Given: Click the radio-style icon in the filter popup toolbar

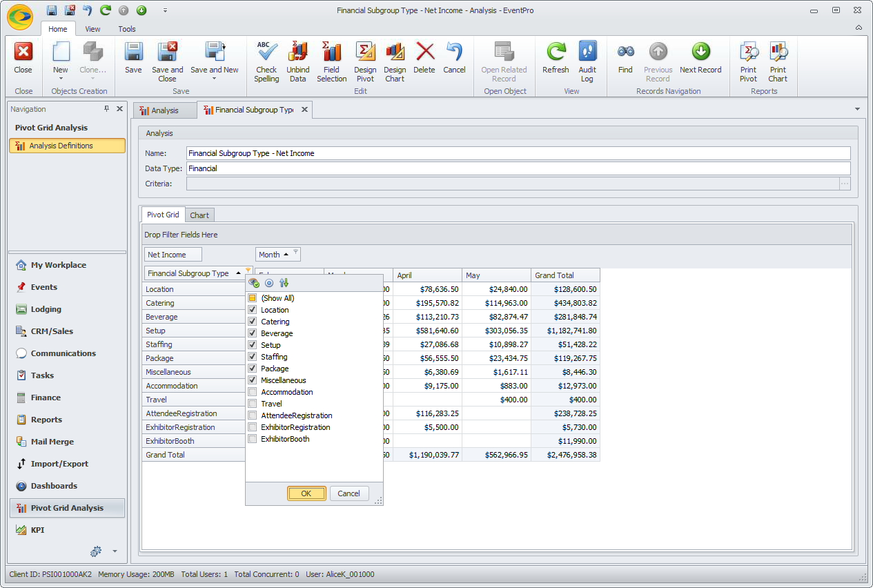Looking at the screenshot, I should tap(269, 283).
